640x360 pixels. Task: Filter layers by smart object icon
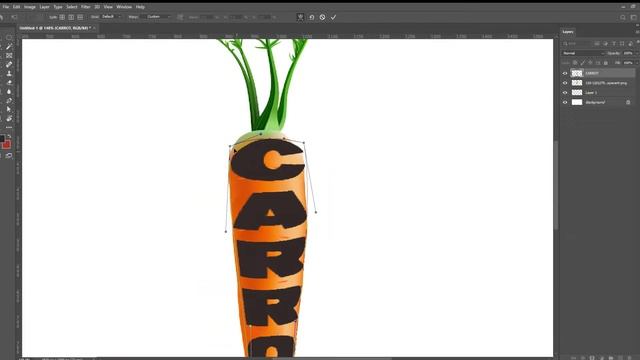(x=631, y=43)
